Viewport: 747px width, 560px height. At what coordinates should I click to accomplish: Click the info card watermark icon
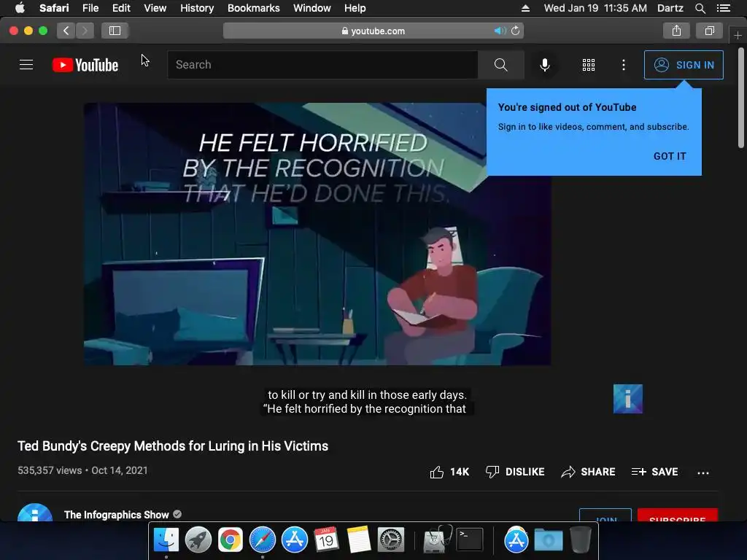(x=628, y=399)
